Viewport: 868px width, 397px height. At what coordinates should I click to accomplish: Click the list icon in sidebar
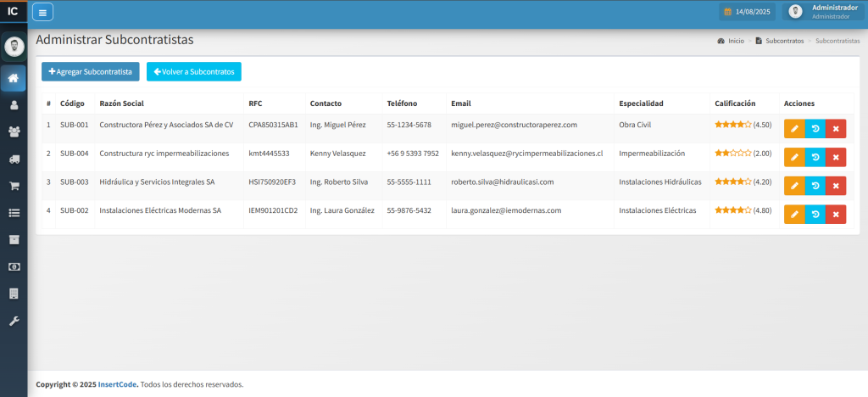coord(14,212)
